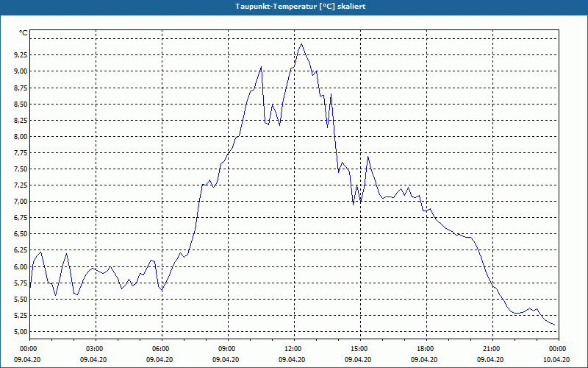Click the 15:00 time label

point(360,349)
